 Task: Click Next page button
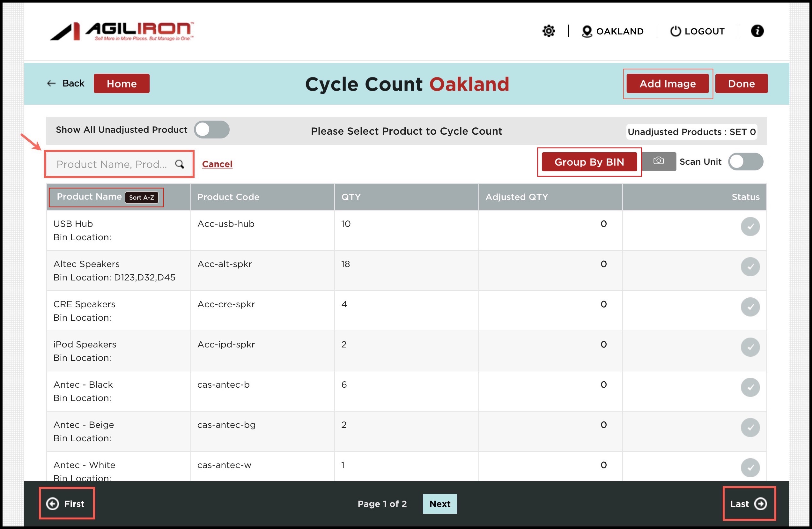point(439,503)
